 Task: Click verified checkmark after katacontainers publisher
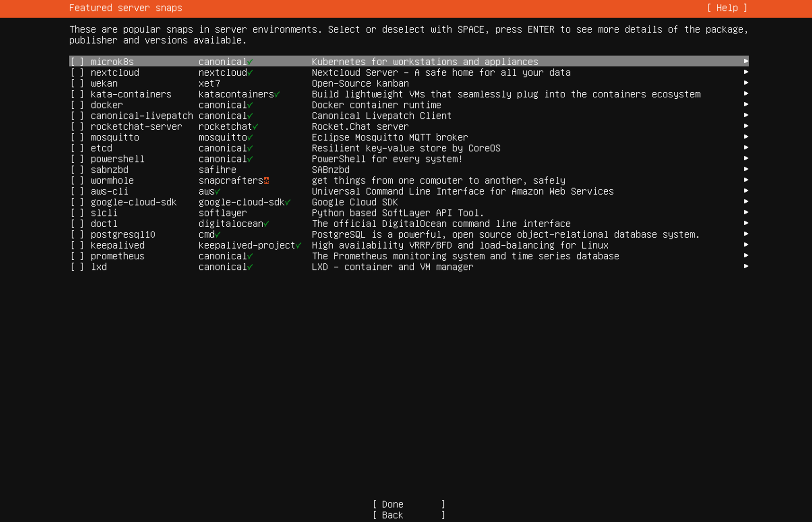[x=277, y=95]
